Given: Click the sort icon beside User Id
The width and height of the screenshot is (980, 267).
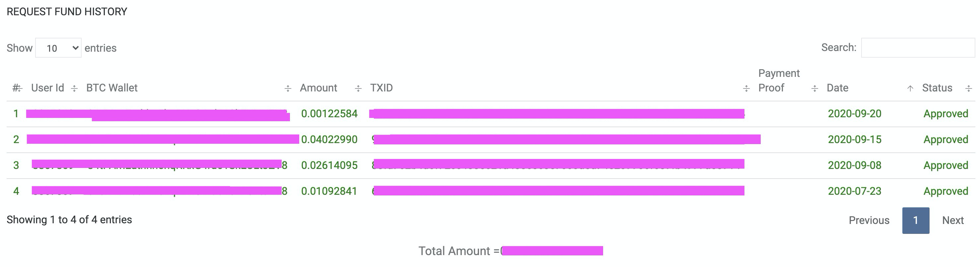Looking at the screenshot, I should click(74, 88).
